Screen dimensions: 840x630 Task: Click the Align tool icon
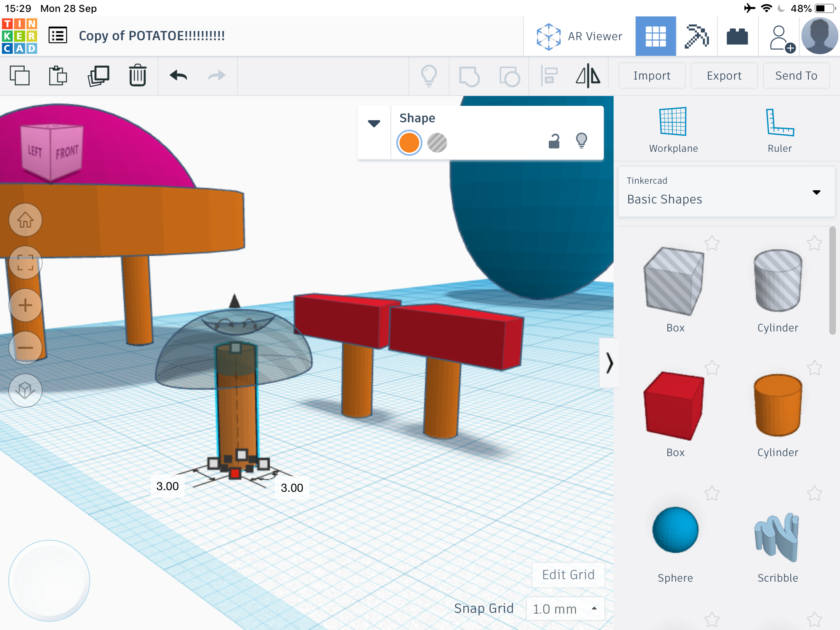(x=549, y=76)
